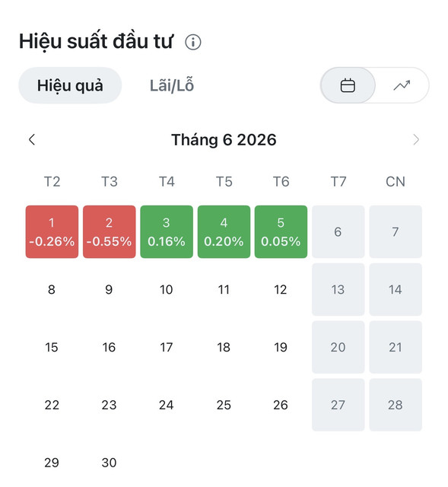Choose day 23 in the calendar
448x487 pixels.
coord(110,405)
